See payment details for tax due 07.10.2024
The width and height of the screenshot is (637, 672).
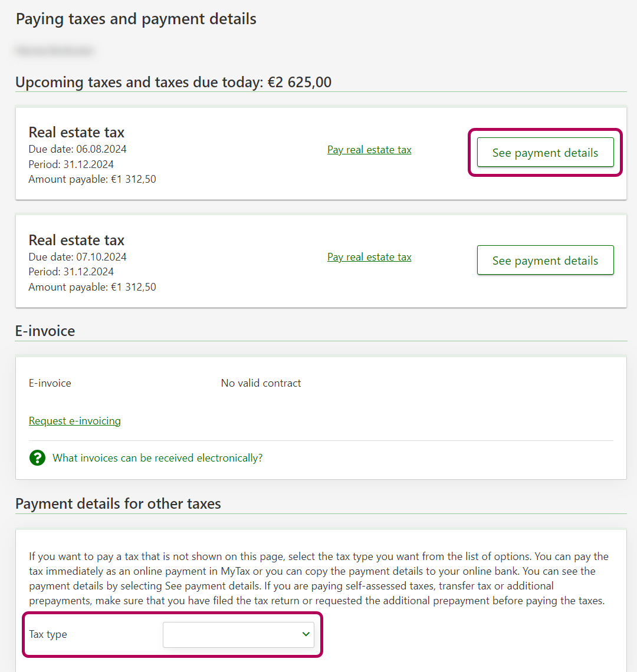tap(545, 261)
